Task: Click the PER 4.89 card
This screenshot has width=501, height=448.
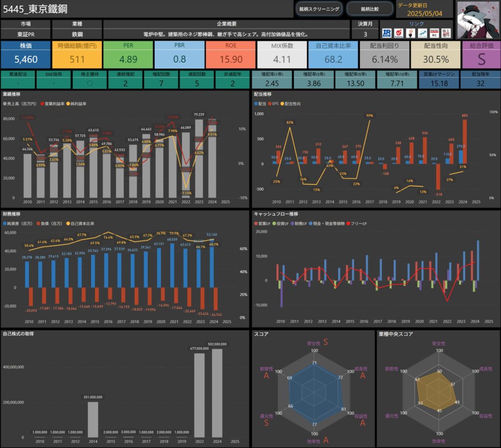Action: click(x=128, y=55)
